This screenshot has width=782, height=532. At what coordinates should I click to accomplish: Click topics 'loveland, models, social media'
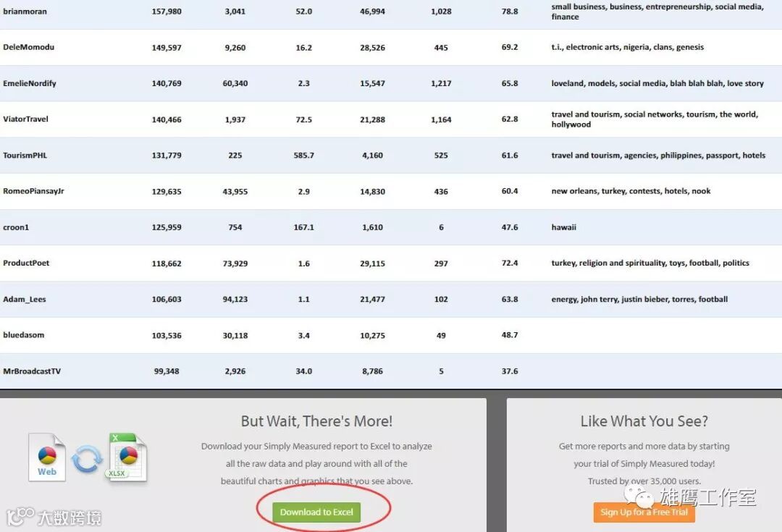pyautogui.click(x=657, y=83)
